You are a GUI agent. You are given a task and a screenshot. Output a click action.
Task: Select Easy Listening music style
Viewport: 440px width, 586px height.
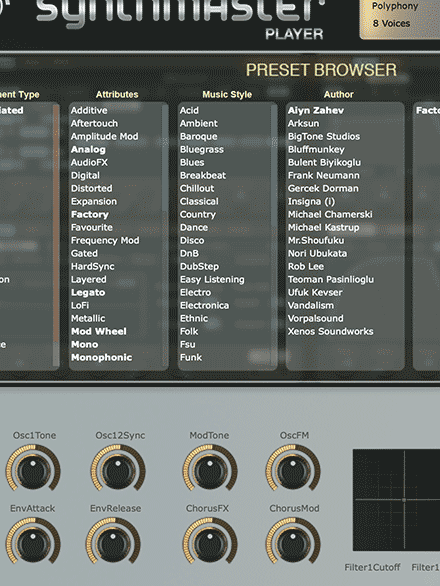coord(212,280)
